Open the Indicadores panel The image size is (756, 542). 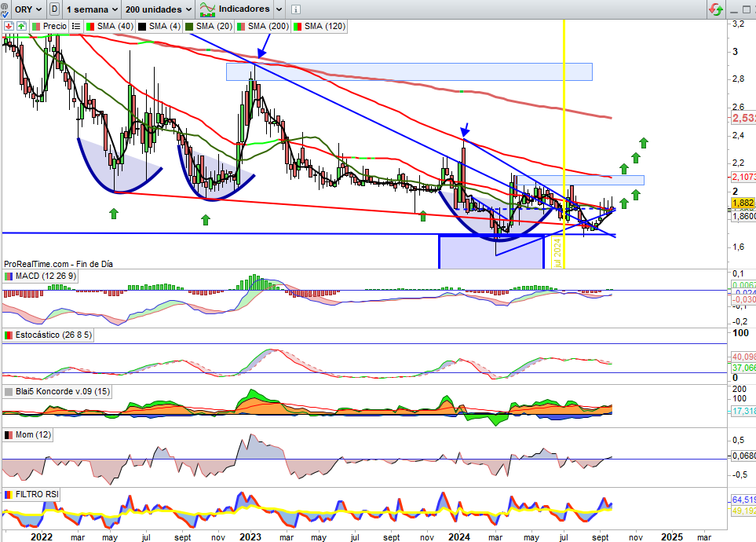[235, 9]
